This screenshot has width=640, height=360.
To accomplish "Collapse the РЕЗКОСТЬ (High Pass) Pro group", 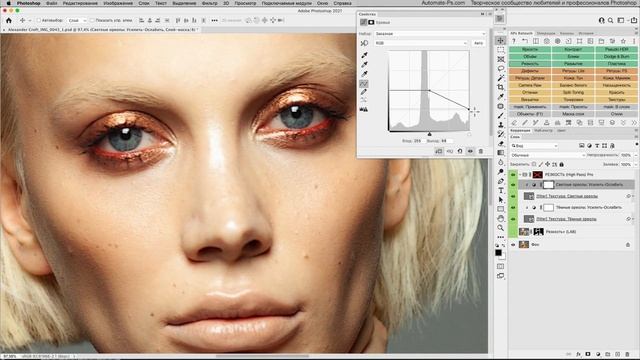I will (520, 175).
